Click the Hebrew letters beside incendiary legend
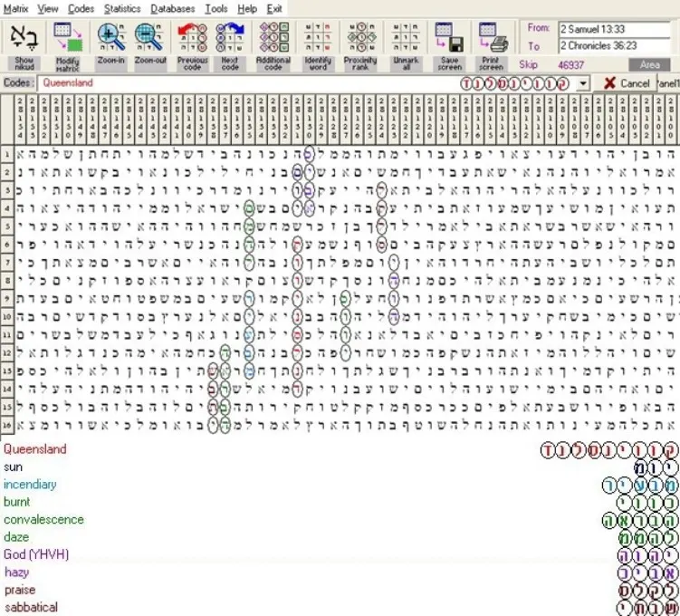Viewport: 680px width, 616px height. click(639, 486)
